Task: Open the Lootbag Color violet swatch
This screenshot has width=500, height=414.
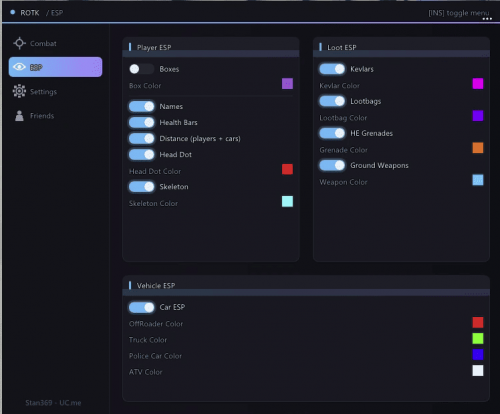Action: point(478,116)
